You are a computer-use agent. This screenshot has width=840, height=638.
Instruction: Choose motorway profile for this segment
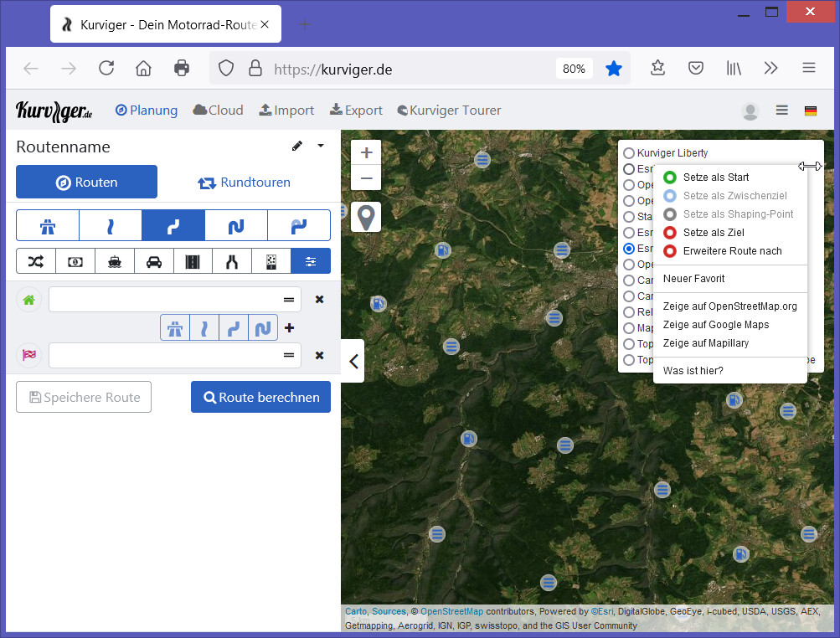175,328
